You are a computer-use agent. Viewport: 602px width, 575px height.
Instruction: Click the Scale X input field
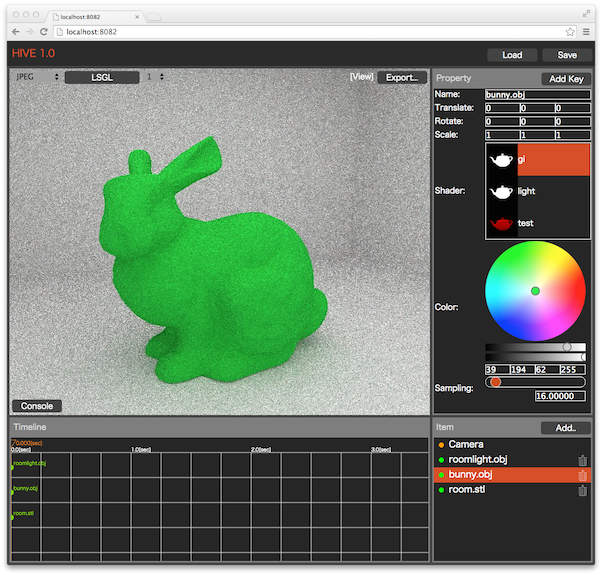(502, 135)
